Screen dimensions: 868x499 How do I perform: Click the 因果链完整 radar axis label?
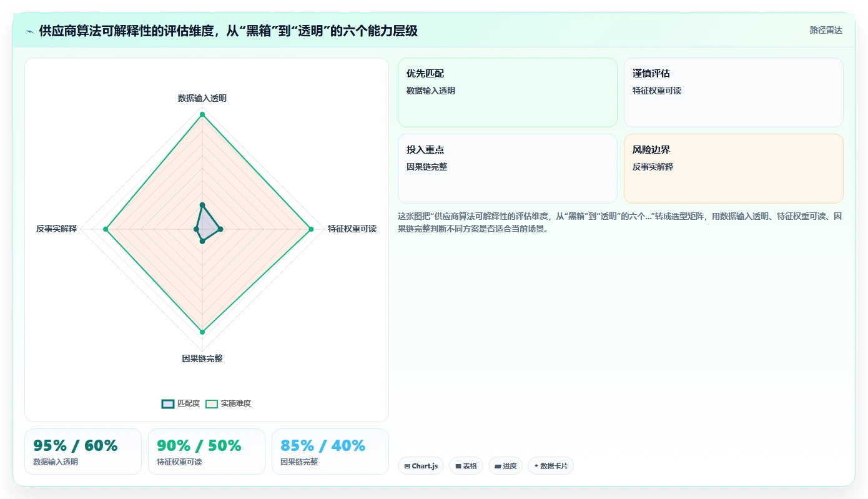pyautogui.click(x=202, y=358)
